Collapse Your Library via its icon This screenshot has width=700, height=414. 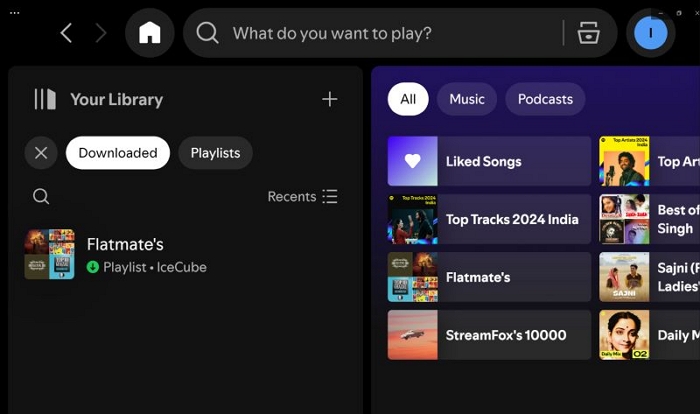coord(45,99)
